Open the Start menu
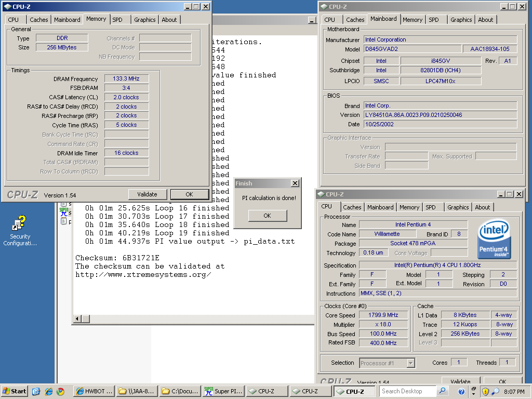The image size is (532, 399). (14, 391)
